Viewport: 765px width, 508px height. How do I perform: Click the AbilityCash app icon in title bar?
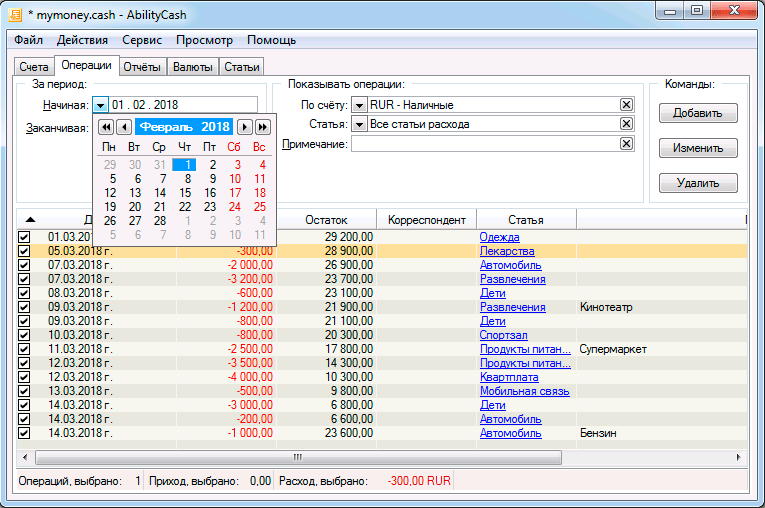(16, 14)
